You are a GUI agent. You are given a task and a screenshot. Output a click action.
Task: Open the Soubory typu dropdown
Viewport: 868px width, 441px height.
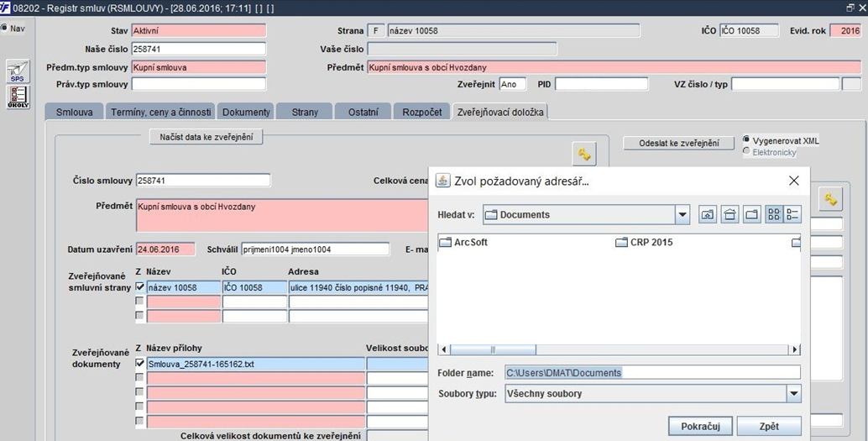794,394
